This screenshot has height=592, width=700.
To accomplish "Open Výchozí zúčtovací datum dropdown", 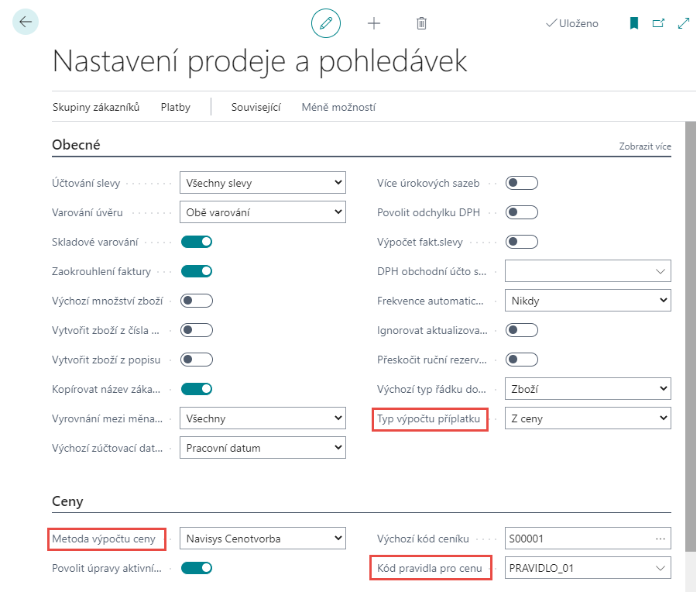I will pyautogui.click(x=262, y=448).
